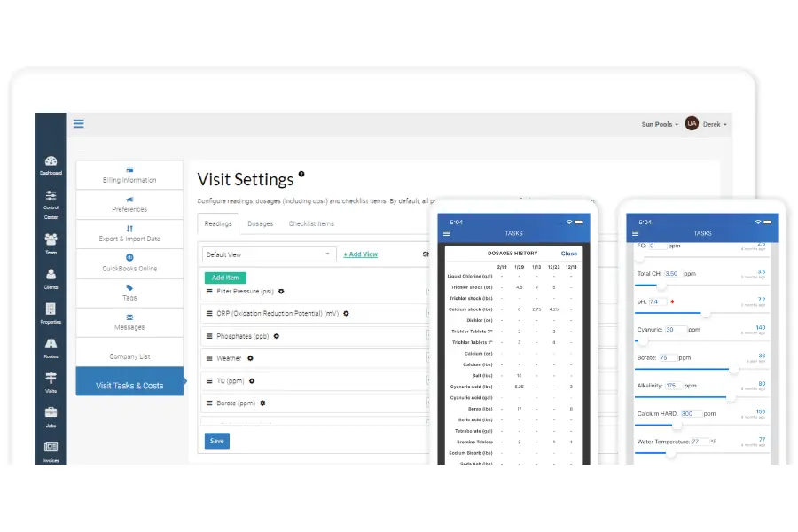This screenshot has width=798, height=532.
Task: Click Bromine Tablets row label
Action: point(475,442)
